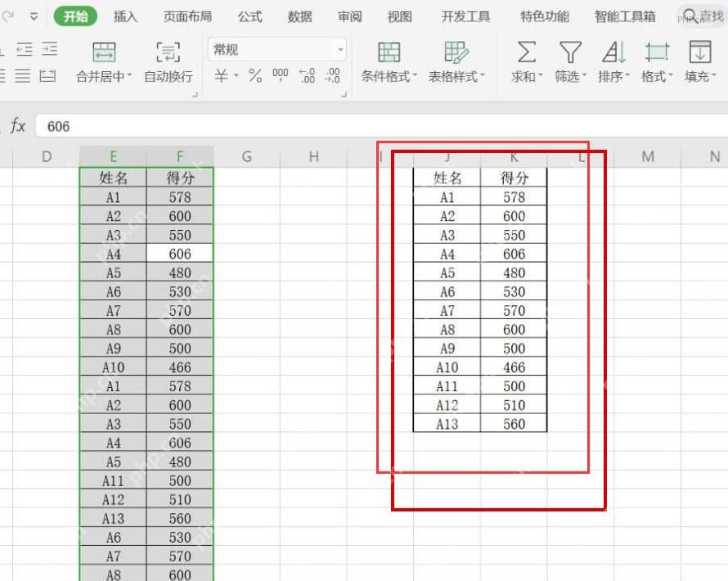Select the highlighted cell 606 in column F
728x581 pixels.
point(180,254)
